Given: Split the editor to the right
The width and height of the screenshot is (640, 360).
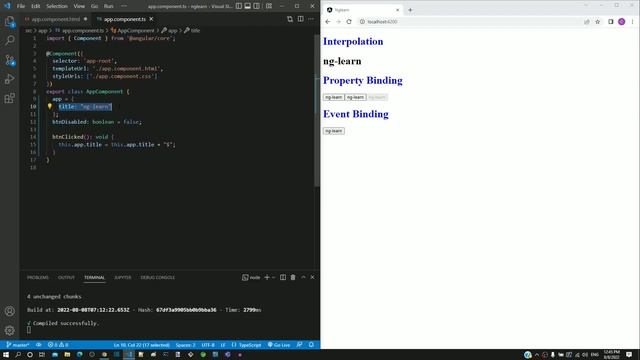Looking at the screenshot, I should [x=300, y=19].
